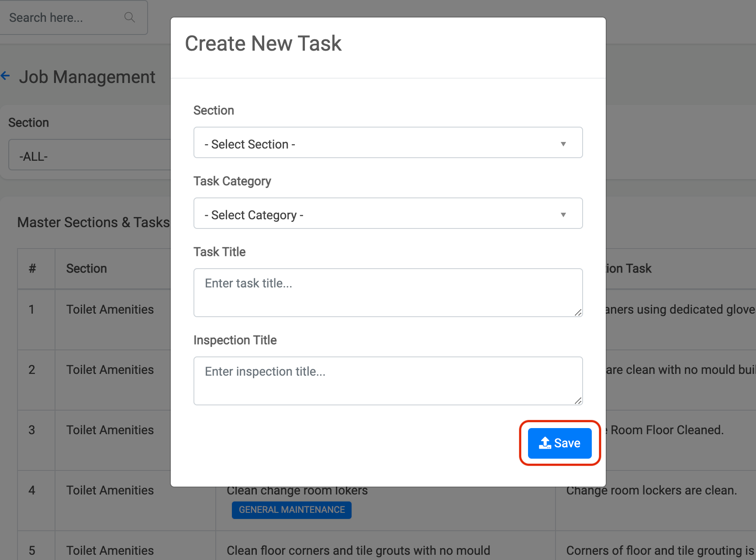Viewport: 756px width, 560px height.
Task: Click 'Change room lockers are clean.' inspection text
Action: [x=651, y=491]
